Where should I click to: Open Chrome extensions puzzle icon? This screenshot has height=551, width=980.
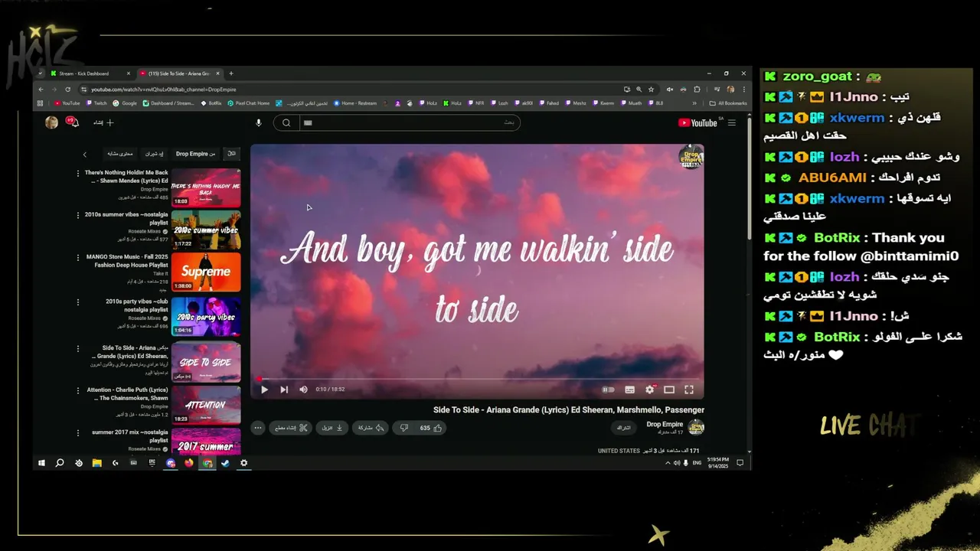coord(696,89)
